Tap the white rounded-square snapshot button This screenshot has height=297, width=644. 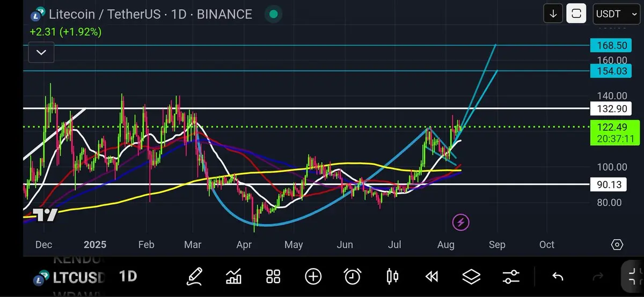576,13
